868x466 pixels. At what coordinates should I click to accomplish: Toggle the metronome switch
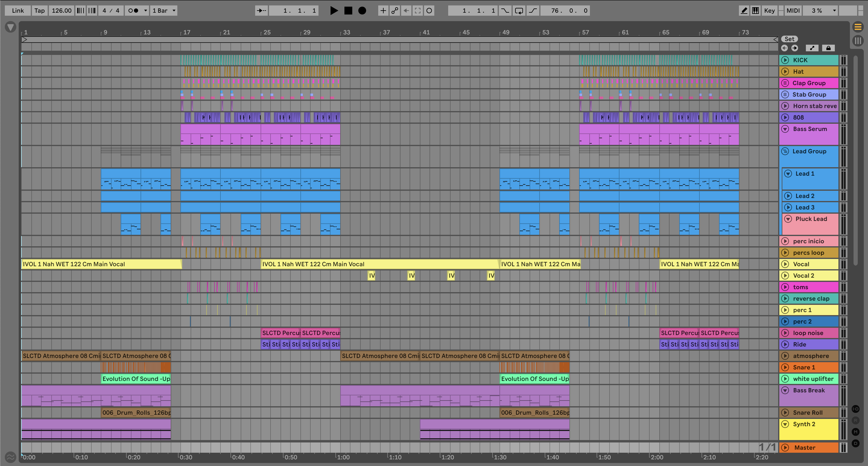(133, 11)
